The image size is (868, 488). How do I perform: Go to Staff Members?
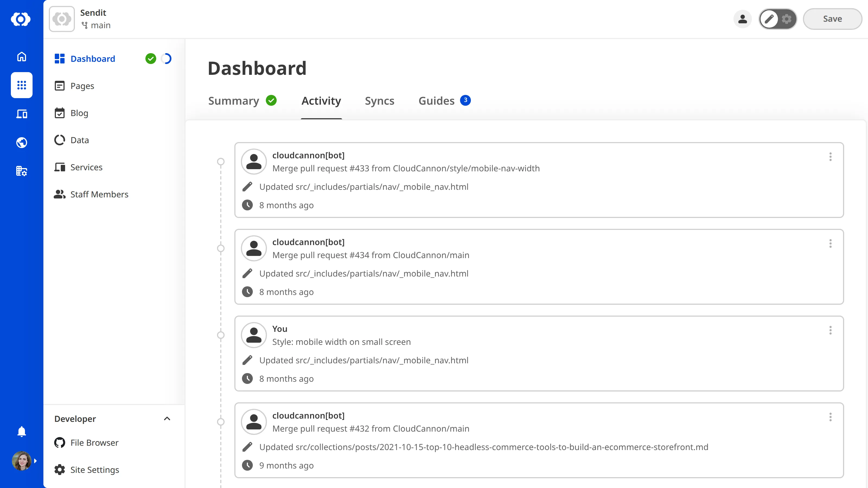tap(99, 194)
